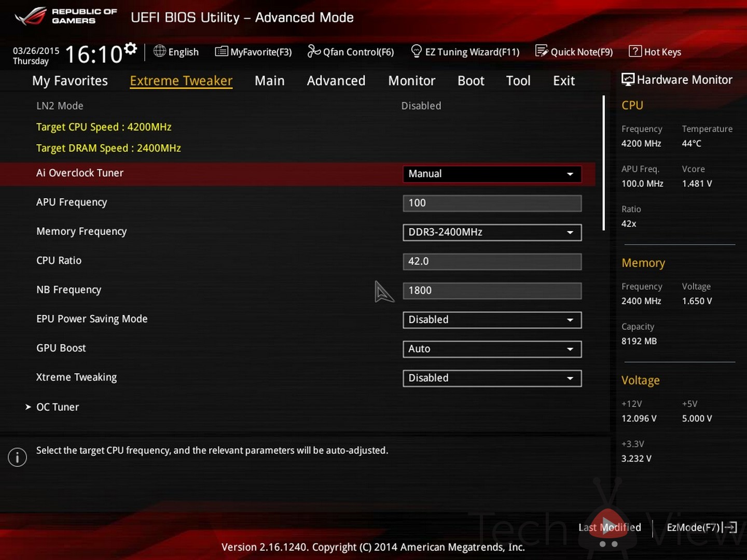Go to the Advanced tab
The height and width of the screenshot is (560, 747).
click(336, 81)
